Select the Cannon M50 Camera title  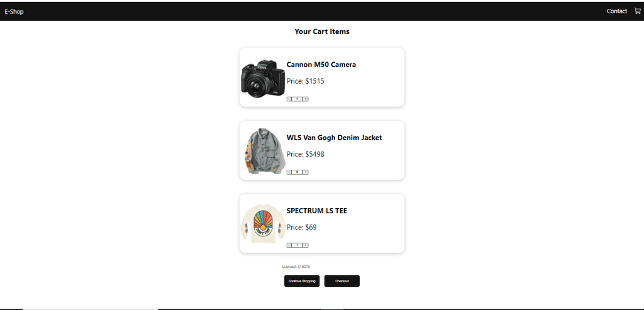321,65
